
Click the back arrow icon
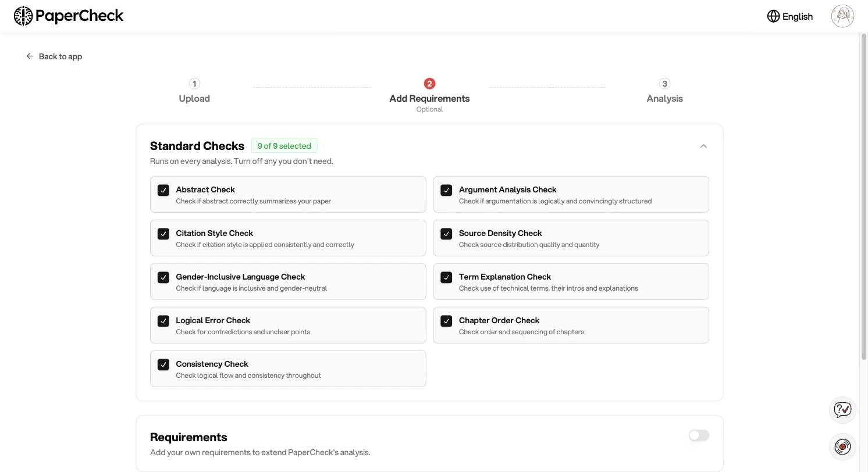tap(30, 56)
